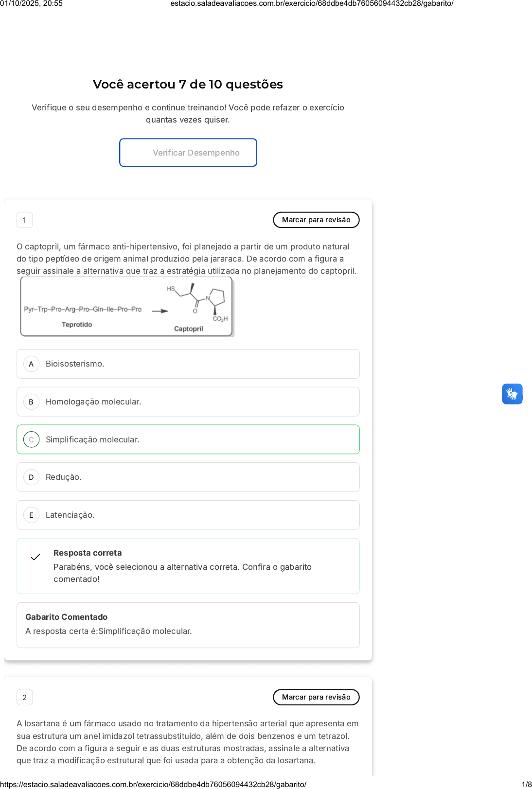Viewport: 532px width, 789px height.
Task: Mark question 2 for review
Action: 316,697
